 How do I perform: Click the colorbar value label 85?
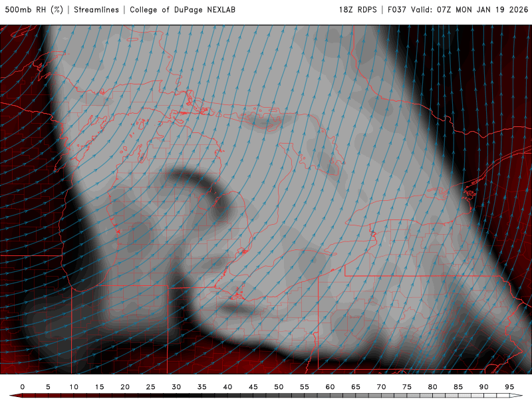coord(458,387)
